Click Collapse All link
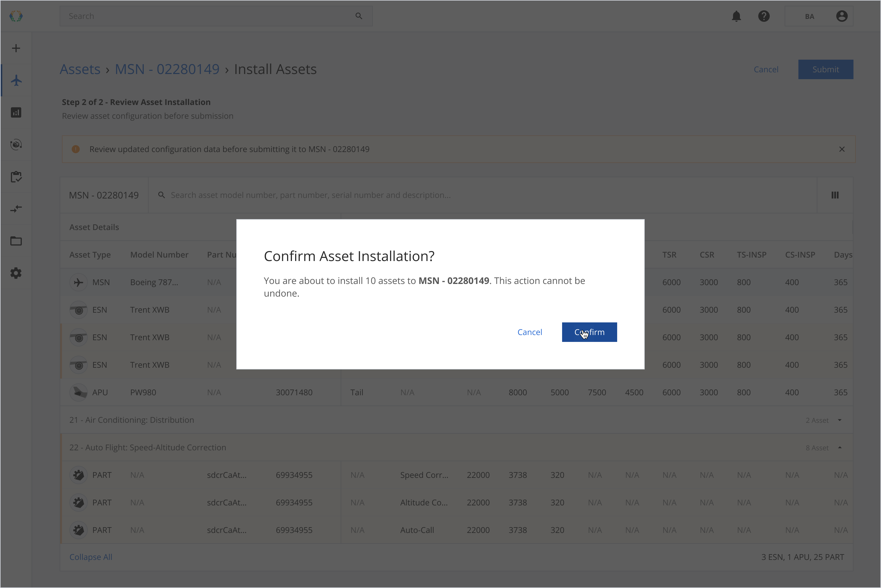Screen dimensions: 881x588 click(x=91, y=557)
